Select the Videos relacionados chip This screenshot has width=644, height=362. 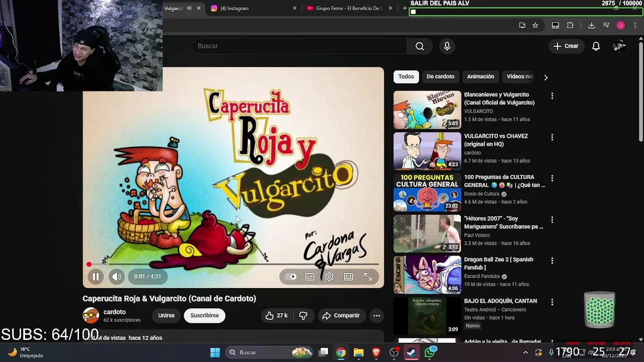[x=520, y=76]
